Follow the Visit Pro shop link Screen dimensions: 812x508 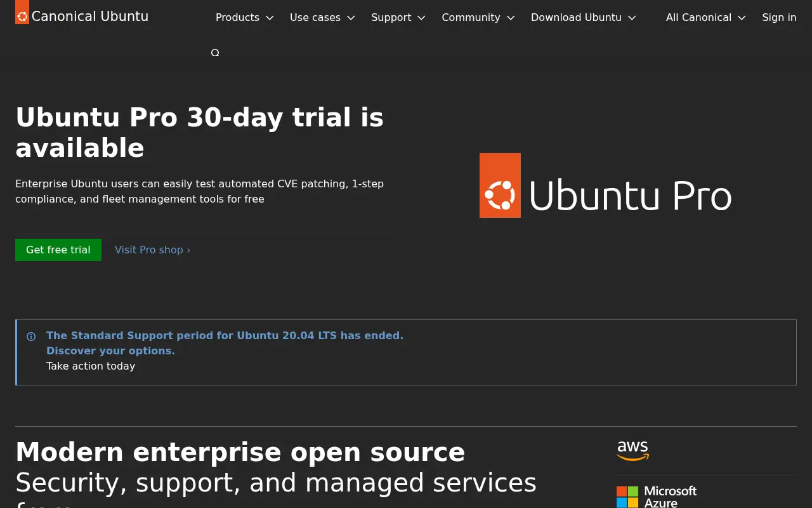click(x=152, y=250)
